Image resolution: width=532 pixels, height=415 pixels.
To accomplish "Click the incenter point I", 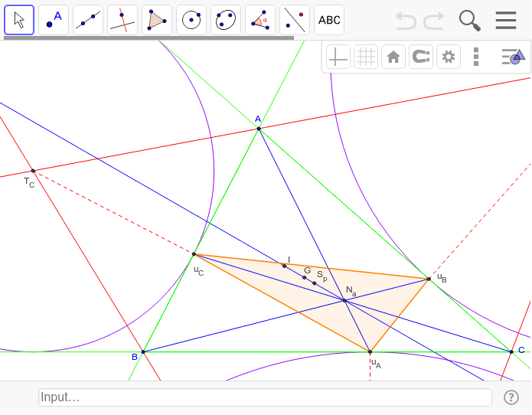I will [x=284, y=266].
